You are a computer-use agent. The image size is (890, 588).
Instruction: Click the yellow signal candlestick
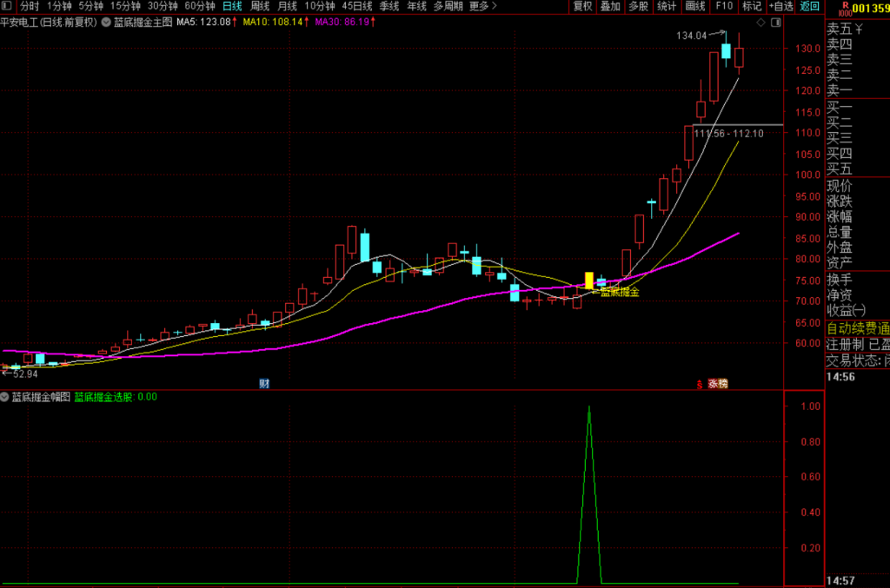coord(589,281)
